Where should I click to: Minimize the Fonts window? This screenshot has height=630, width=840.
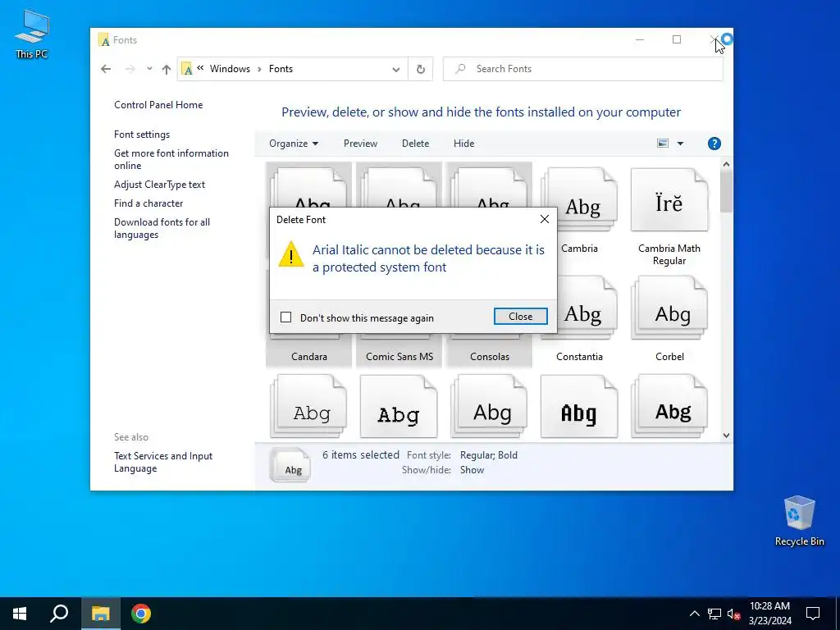[x=640, y=39]
